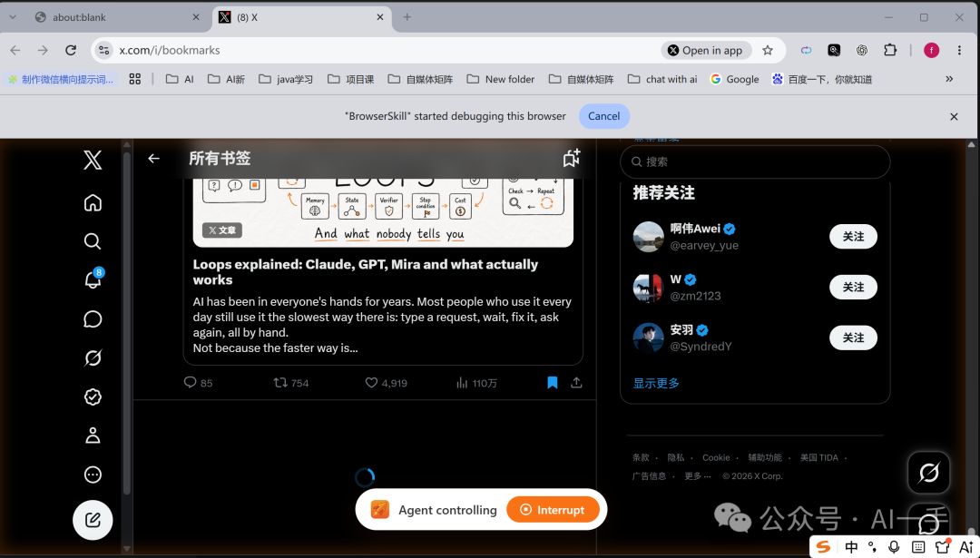This screenshot has width=980, height=558.
Task: Open Messages chat bubble in sidebar
Action: tap(93, 319)
